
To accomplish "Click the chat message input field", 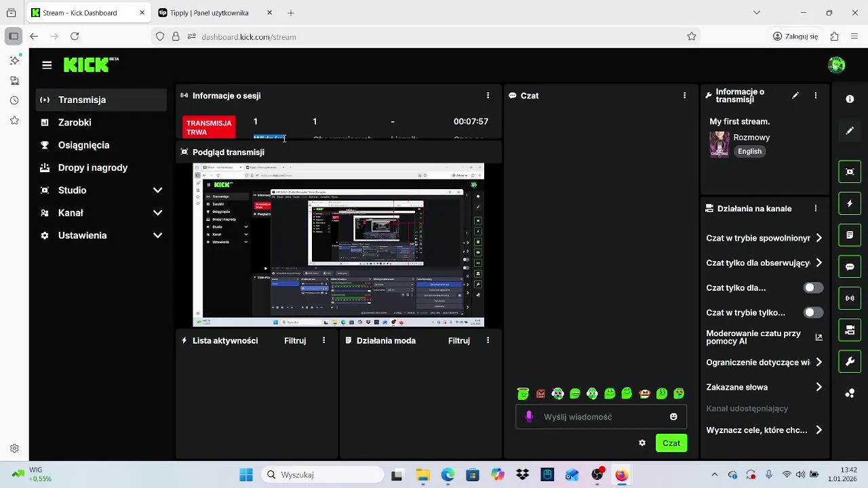I will pos(601,417).
